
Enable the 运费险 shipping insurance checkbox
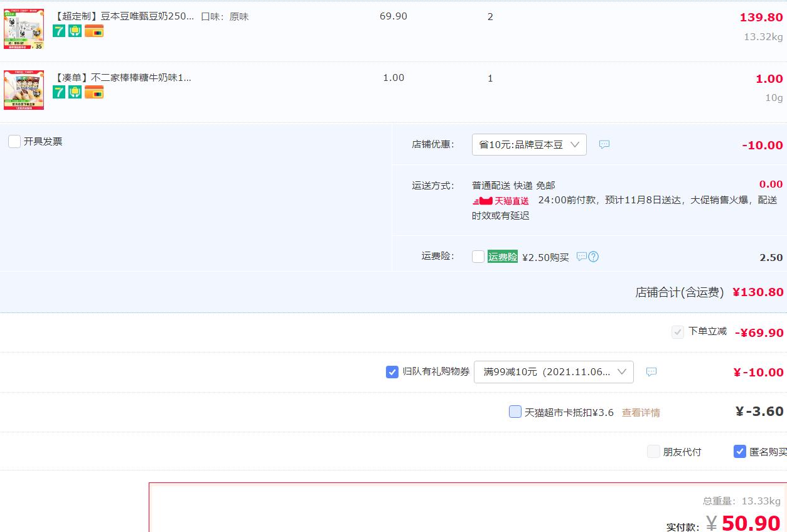click(478, 257)
